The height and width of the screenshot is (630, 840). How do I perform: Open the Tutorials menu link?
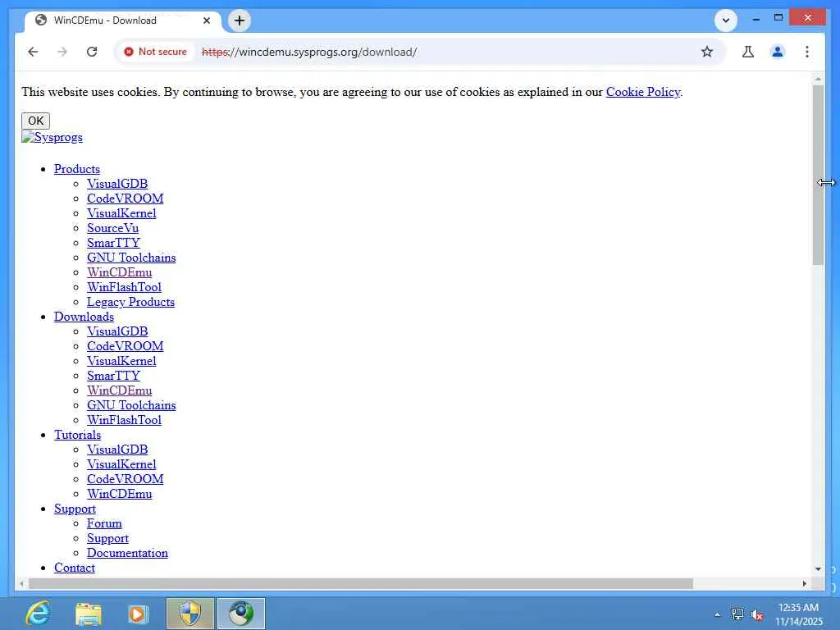77,435
